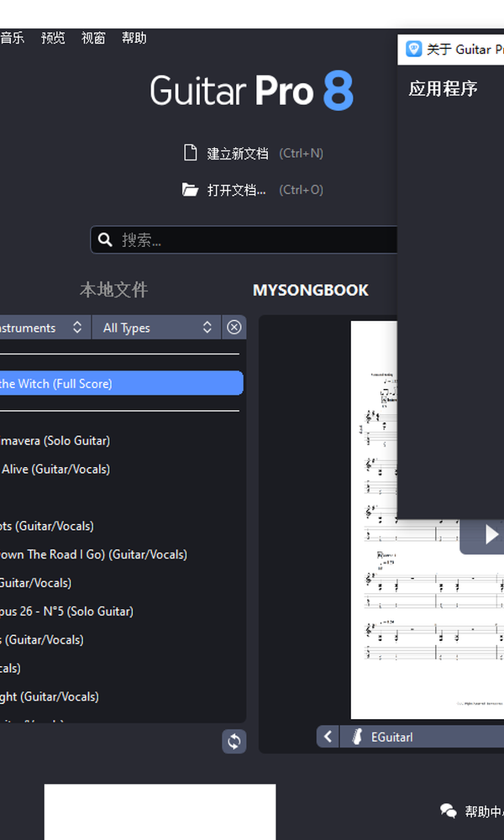Click the magnifier icon in search box
Viewport: 504px width, 840px height.
click(x=106, y=239)
